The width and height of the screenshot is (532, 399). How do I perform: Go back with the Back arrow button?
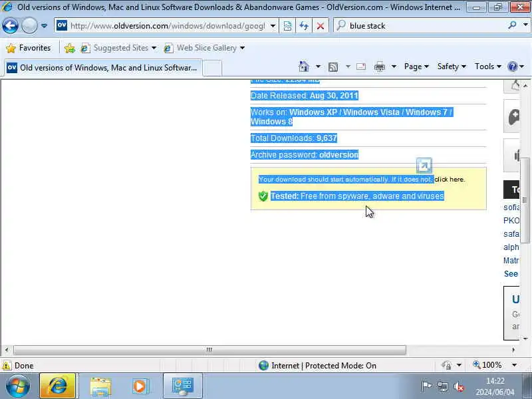click(10, 25)
